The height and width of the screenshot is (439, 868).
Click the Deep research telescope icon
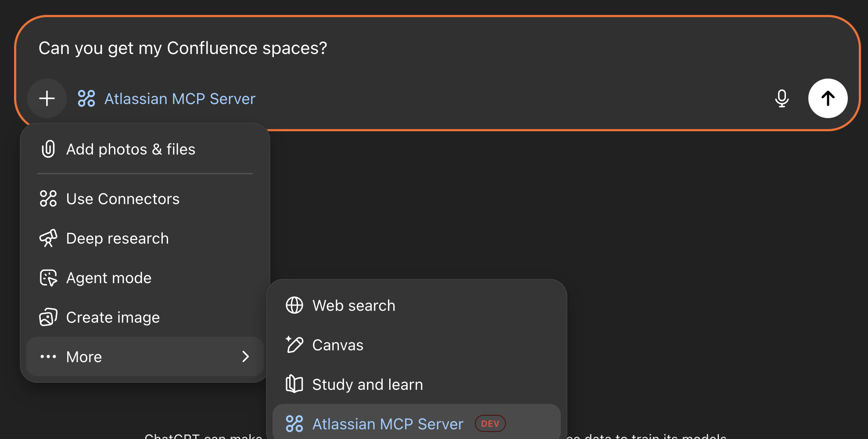[48, 238]
